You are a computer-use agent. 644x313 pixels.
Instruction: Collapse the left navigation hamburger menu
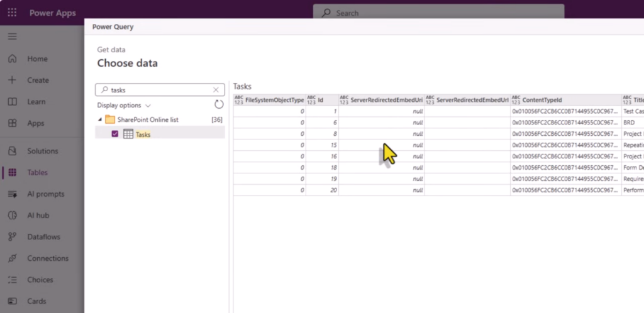pyautogui.click(x=13, y=36)
